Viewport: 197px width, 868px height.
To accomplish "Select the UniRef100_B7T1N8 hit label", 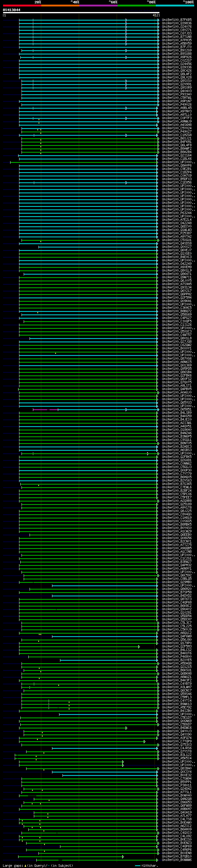I will pos(177,37).
